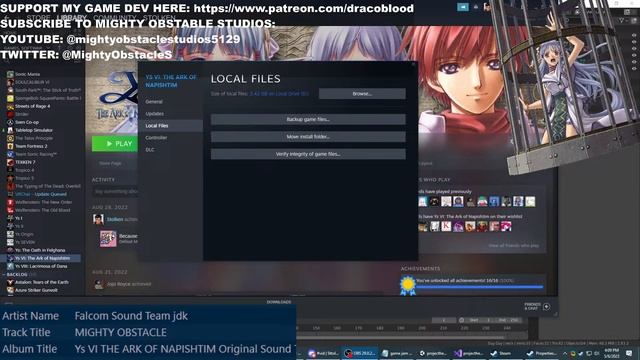Select Ys: The Oath in Felghana
The width and height of the screenshot is (640, 360).
(x=40, y=250)
